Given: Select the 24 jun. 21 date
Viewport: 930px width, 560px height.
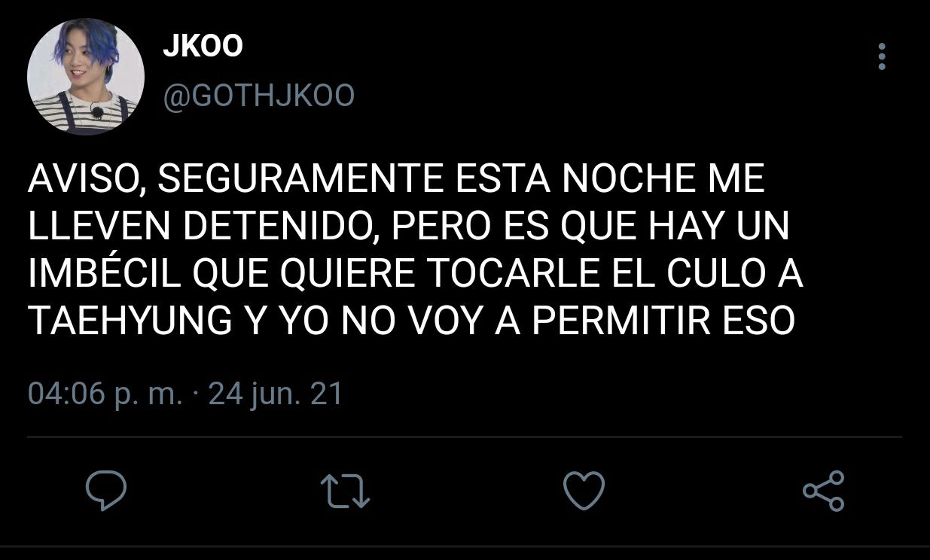Looking at the screenshot, I should click(x=275, y=394).
